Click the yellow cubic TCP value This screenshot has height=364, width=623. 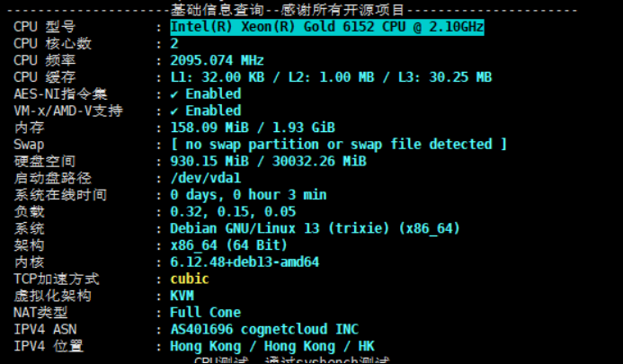click(x=189, y=279)
